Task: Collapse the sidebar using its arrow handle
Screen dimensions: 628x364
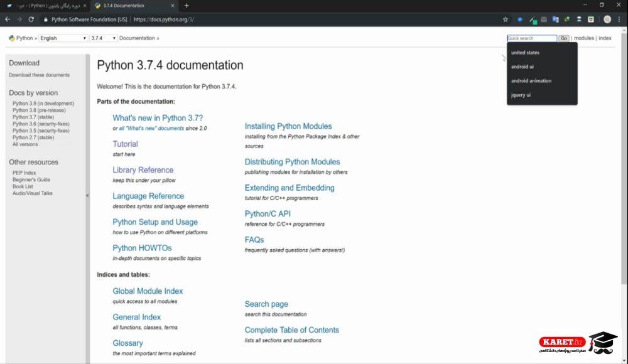Action: coord(87,195)
